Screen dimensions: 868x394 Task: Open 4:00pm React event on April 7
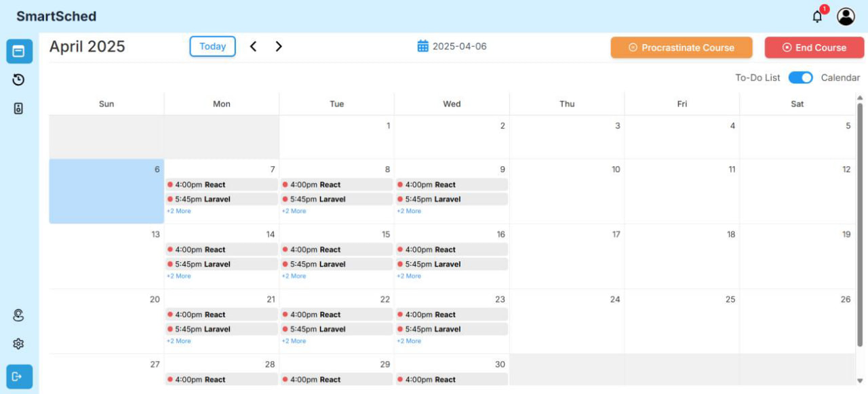[x=222, y=184]
